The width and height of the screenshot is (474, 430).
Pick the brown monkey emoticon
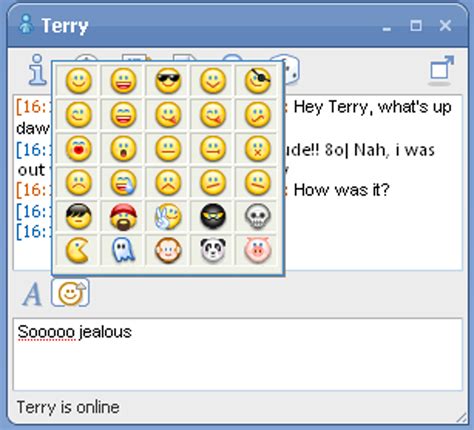click(168, 250)
